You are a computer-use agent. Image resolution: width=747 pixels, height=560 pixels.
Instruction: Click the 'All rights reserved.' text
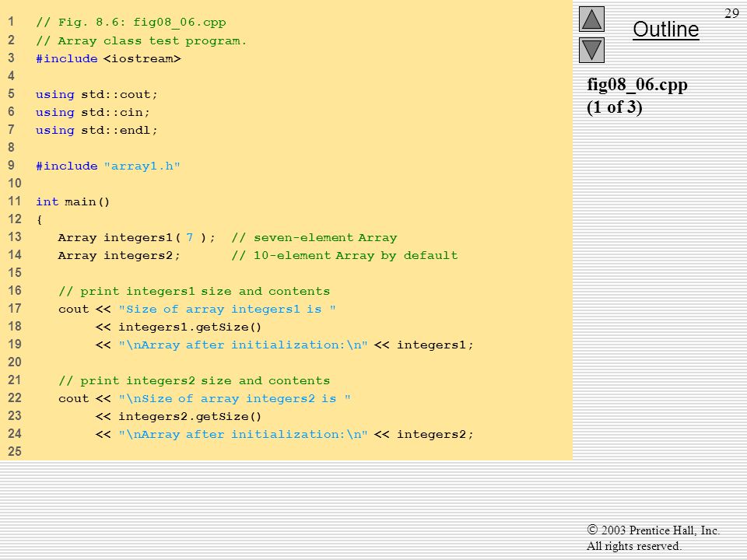[633, 546]
